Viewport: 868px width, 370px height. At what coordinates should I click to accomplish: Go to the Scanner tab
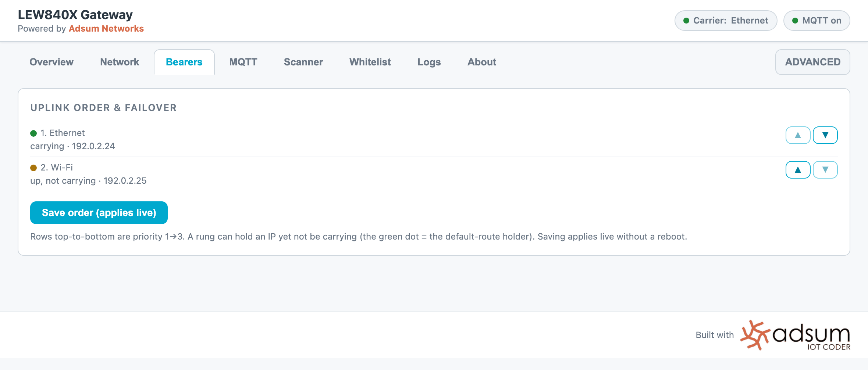[303, 62]
